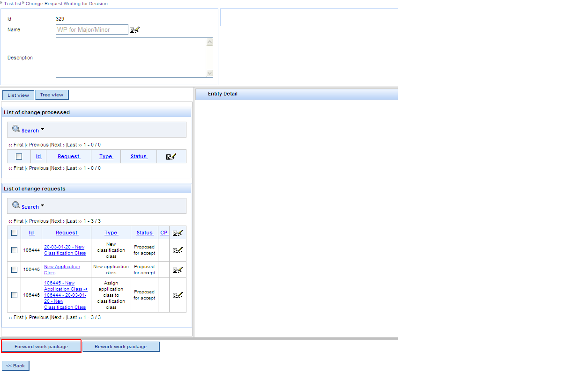588x372 pixels.
Task: Click the edit icon beside the Name field
Action: [x=134, y=30]
